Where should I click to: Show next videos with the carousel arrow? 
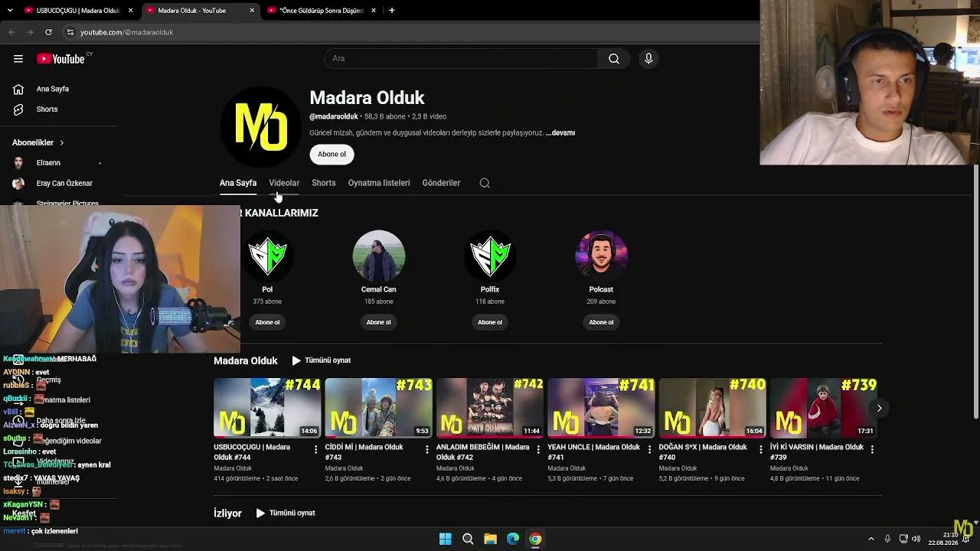(x=879, y=409)
